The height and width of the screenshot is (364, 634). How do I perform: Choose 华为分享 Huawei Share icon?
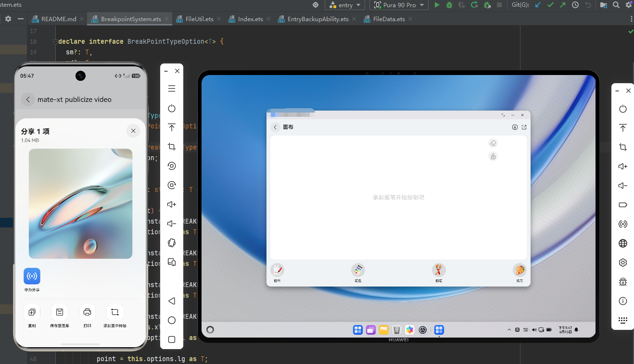point(32,276)
